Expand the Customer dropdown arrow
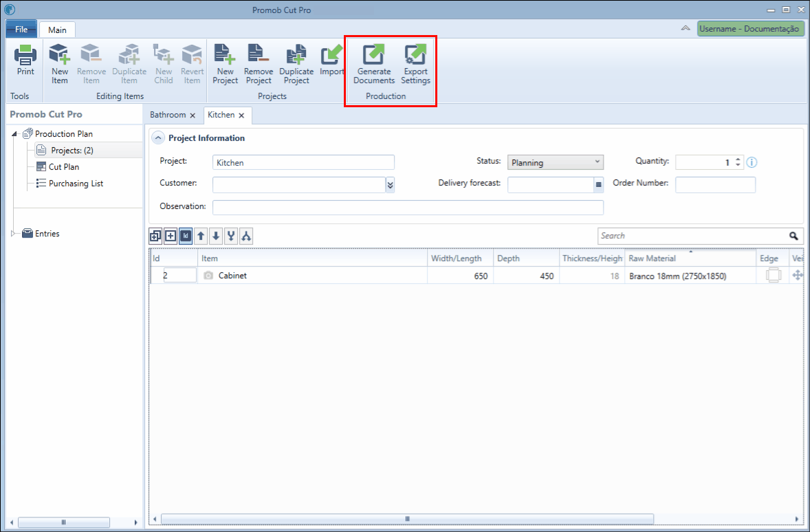 tap(390, 184)
